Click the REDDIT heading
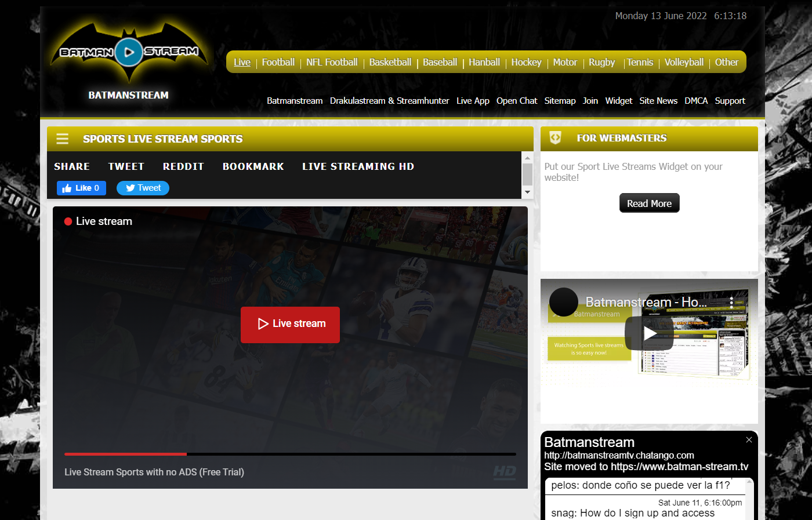Image resolution: width=812 pixels, height=520 pixels. (183, 166)
